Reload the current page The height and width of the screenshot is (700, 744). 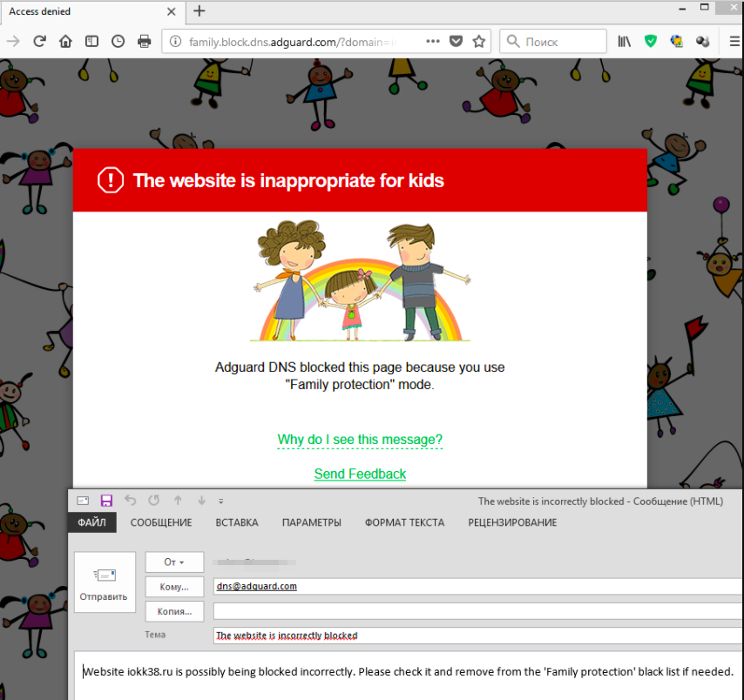pyautogui.click(x=39, y=42)
